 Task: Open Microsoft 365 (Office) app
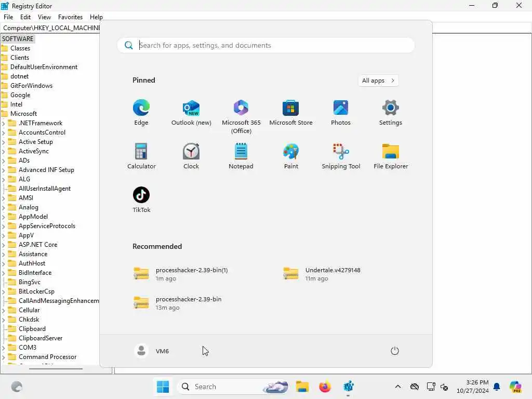tap(241, 116)
